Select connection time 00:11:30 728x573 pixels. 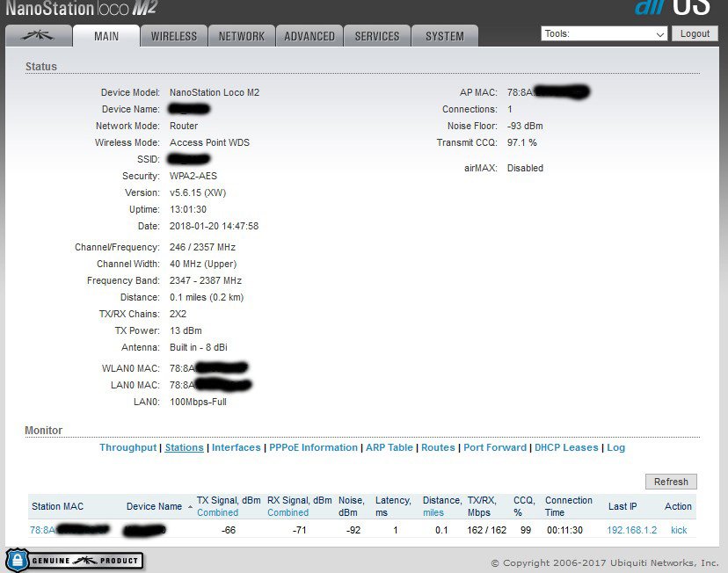coord(564,530)
